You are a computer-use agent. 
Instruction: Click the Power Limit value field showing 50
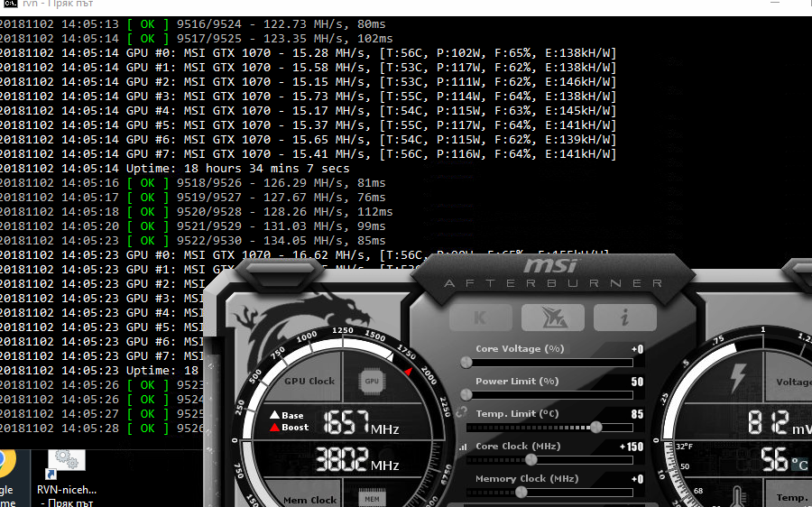(x=638, y=382)
